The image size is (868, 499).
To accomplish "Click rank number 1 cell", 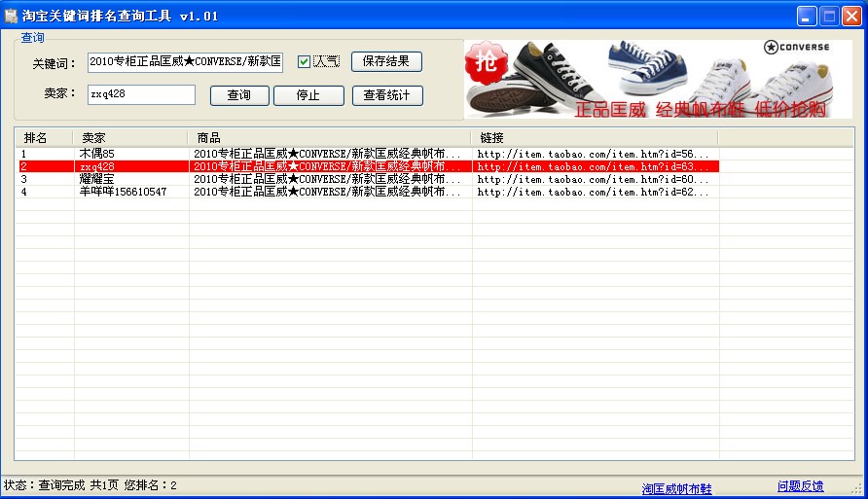I will pos(23,154).
